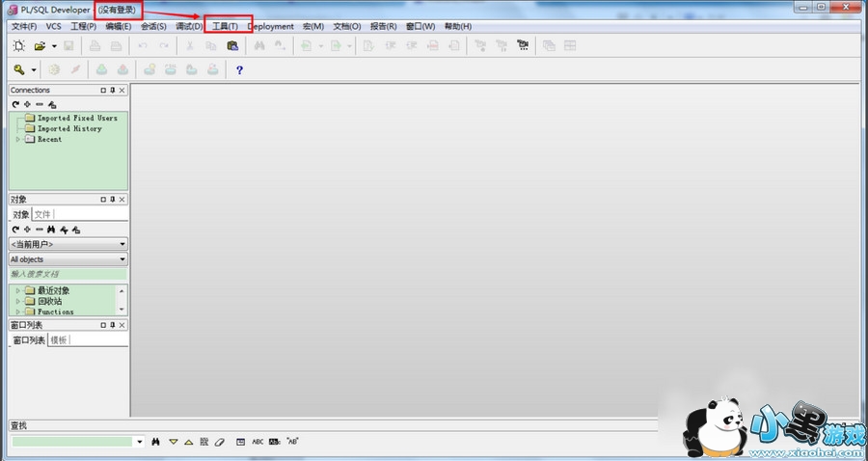Screen dimensions: 868x461
Task: Open the 工具(T) menu
Action: tap(226, 27)
